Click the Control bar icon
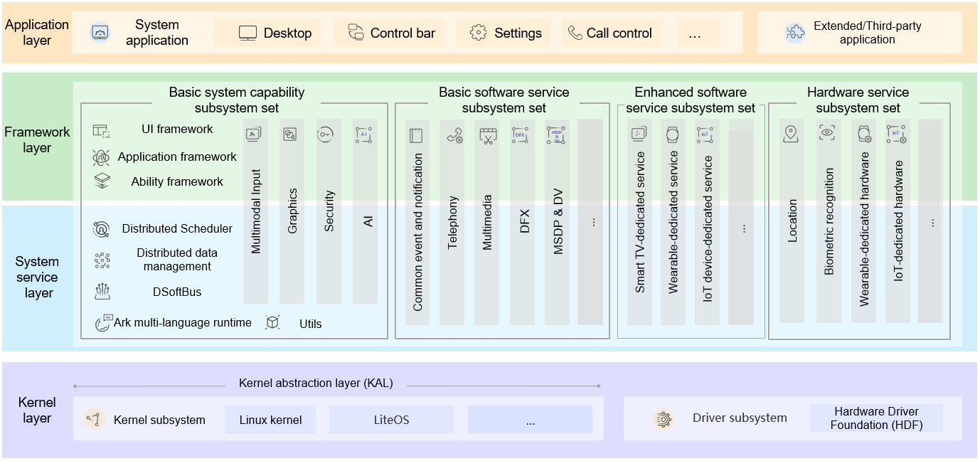Image resolution: width=980 pixels, height=461 pixels. point(356,32)
